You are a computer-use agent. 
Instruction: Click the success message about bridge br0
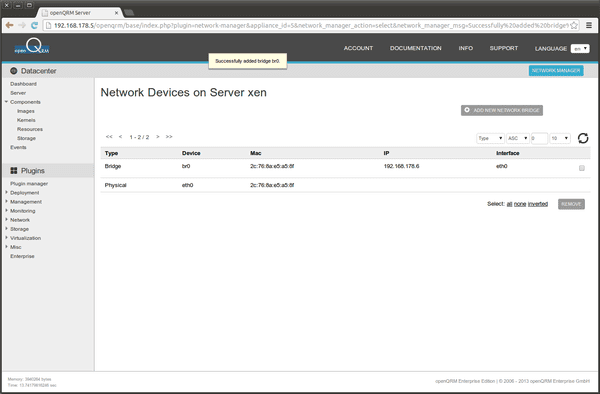coord(248,61)
